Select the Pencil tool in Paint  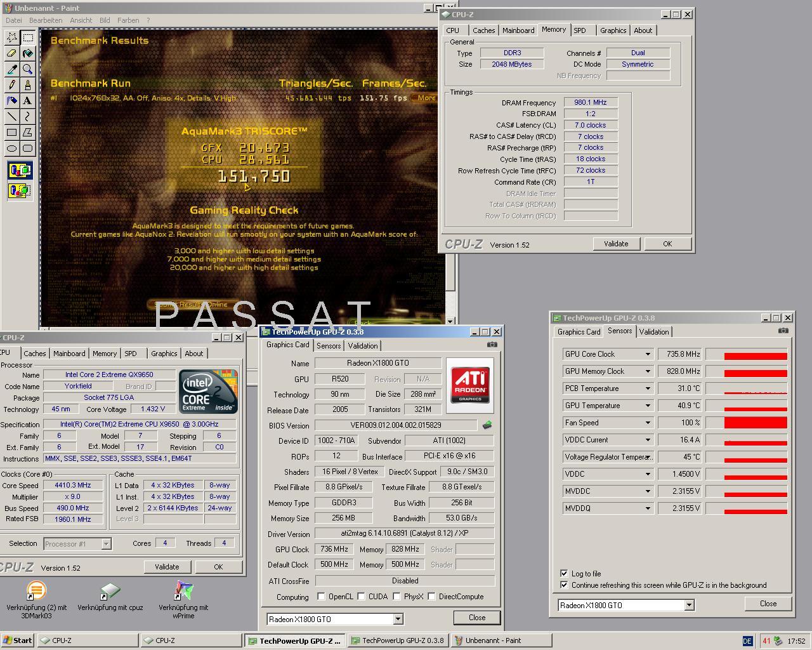[x=12, y=85]
